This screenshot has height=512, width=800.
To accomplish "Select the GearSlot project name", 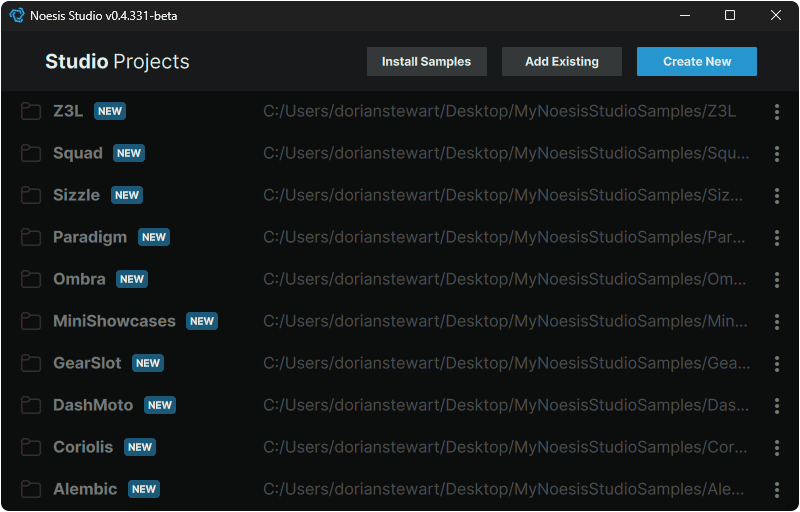I will click(87, 363).
